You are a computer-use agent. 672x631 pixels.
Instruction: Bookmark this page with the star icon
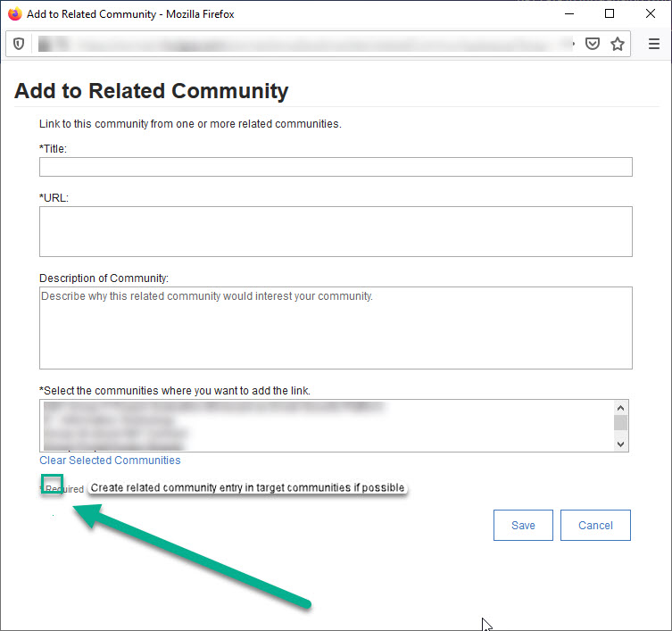(617, 44)
